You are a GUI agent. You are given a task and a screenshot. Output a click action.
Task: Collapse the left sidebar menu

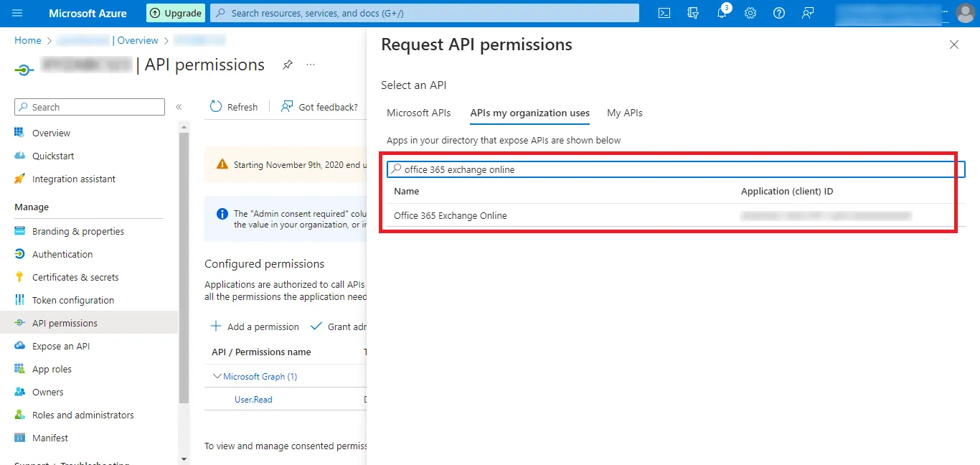coord(179,107)
